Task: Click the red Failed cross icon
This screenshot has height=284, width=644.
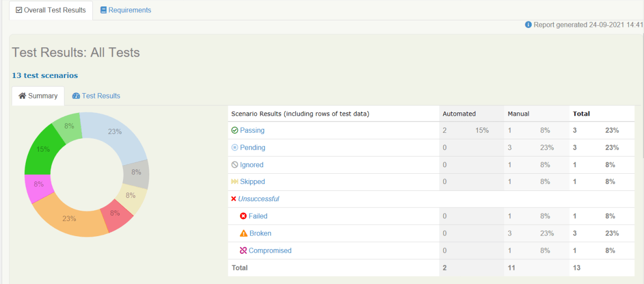Action: pyautogui.click(x=243, y=216)
